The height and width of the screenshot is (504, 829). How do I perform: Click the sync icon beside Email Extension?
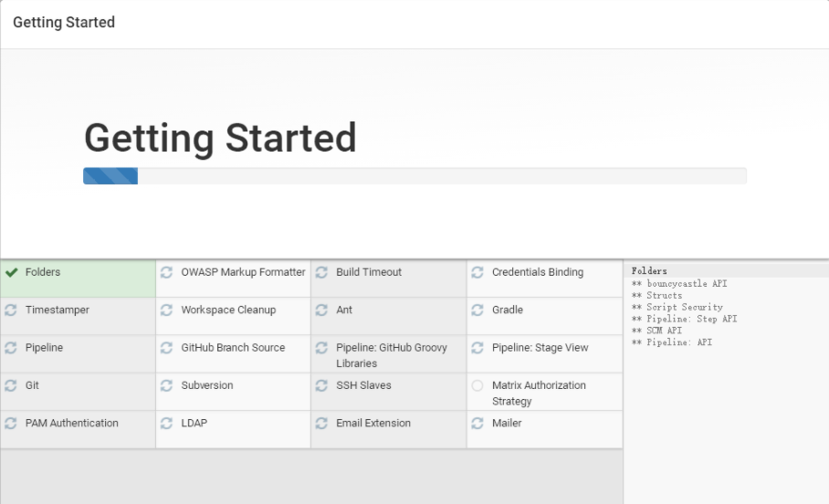(321, 423)
